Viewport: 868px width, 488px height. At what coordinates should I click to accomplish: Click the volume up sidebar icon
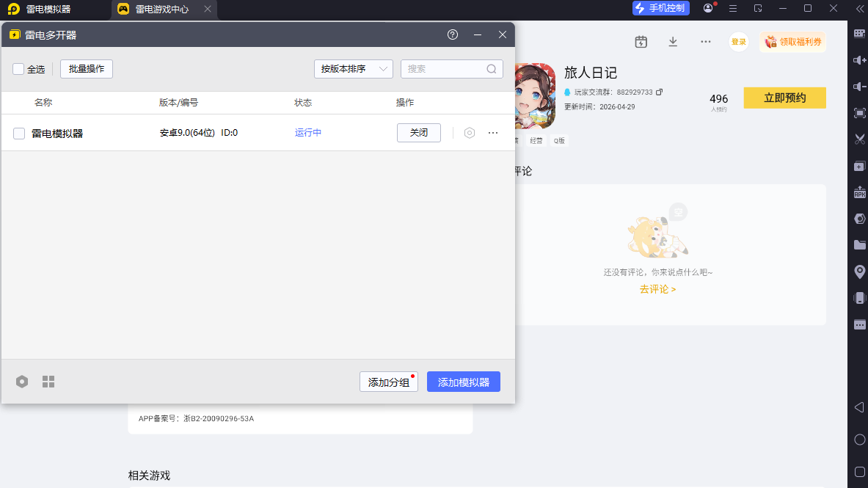(x=859, y=60)
